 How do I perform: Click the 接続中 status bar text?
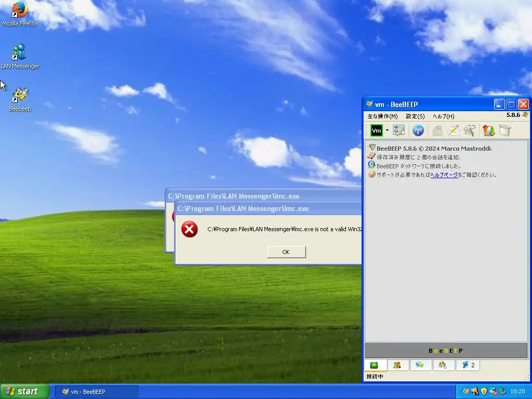pos(375,377)
